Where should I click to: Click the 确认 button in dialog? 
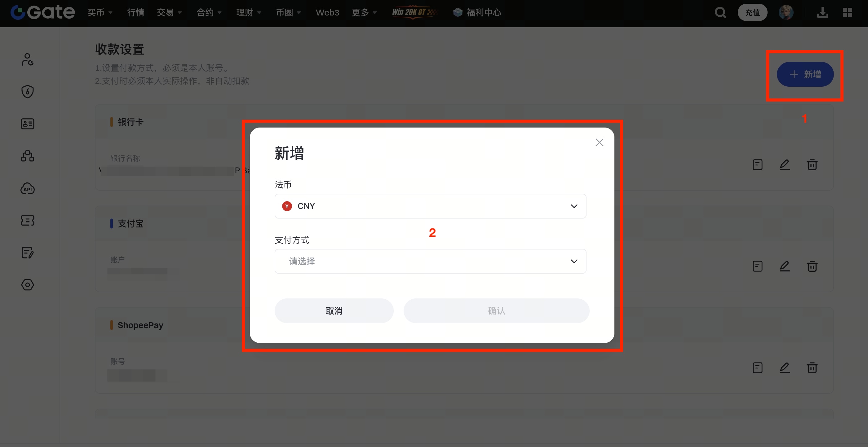pos(496,311)
